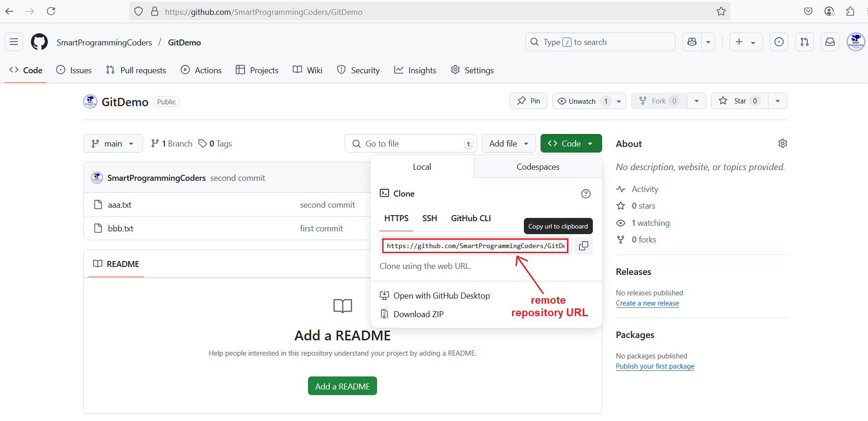Viewport: 868px width, 421px height.
Task: Open the Add file dropdown
Action: (509, 143)
